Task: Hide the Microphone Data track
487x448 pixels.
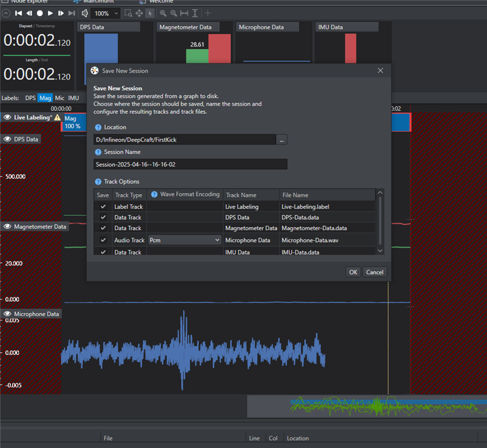Action: pos(7,314)
